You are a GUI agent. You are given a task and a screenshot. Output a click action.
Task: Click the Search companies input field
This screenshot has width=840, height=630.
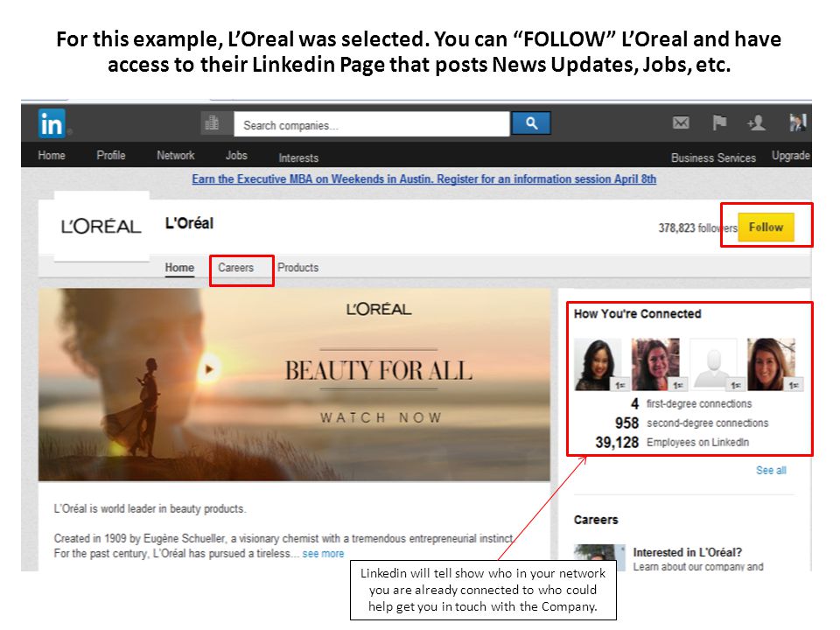(x=372, y=124)
